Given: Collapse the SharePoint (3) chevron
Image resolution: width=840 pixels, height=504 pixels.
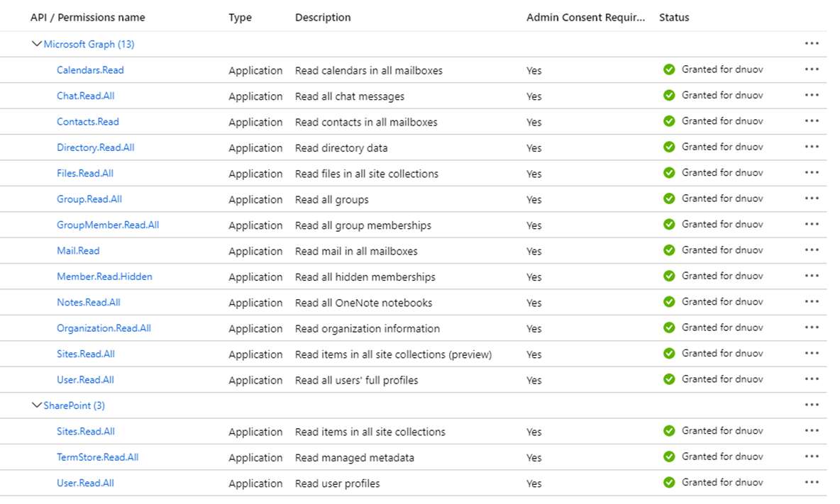Looking at the screenshot, I should pos(36,405).
